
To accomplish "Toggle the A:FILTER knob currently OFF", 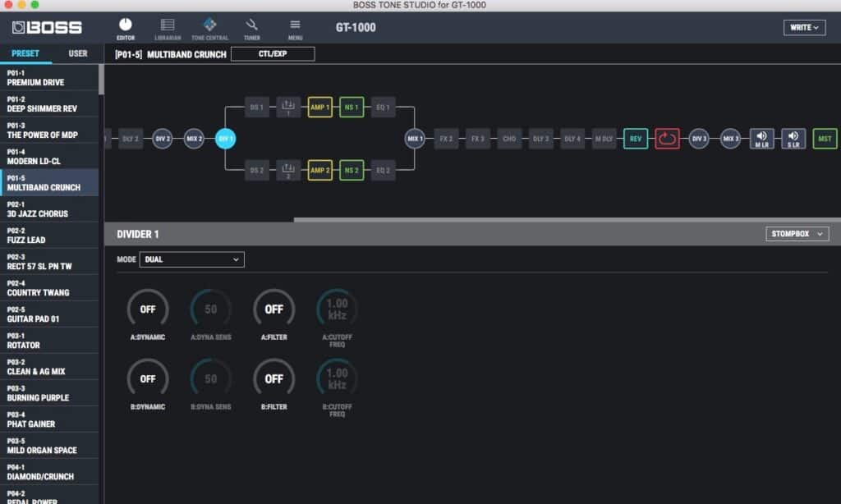I will coord(274,309).
